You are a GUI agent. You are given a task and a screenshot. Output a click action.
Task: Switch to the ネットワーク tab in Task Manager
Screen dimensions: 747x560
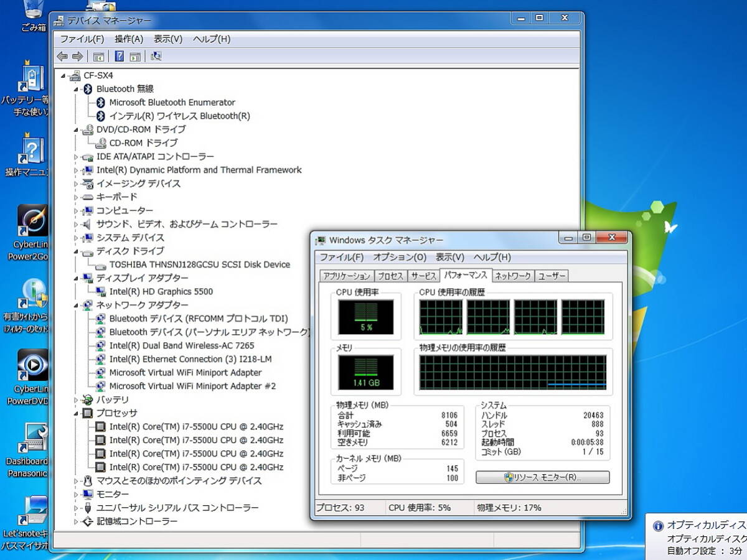pyautogui.click(x=512, y=276)
